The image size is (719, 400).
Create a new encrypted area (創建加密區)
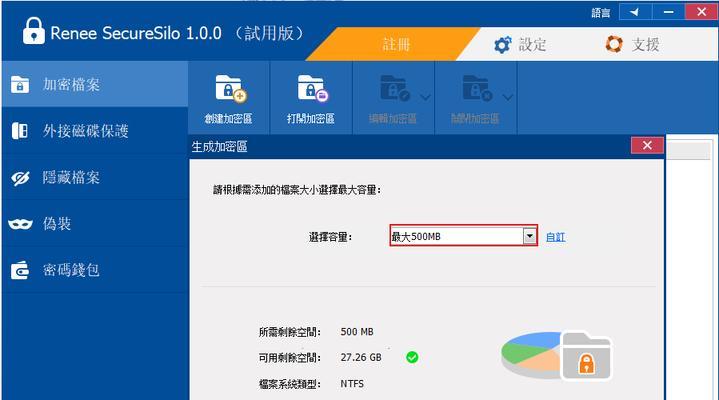pos(229,98)
